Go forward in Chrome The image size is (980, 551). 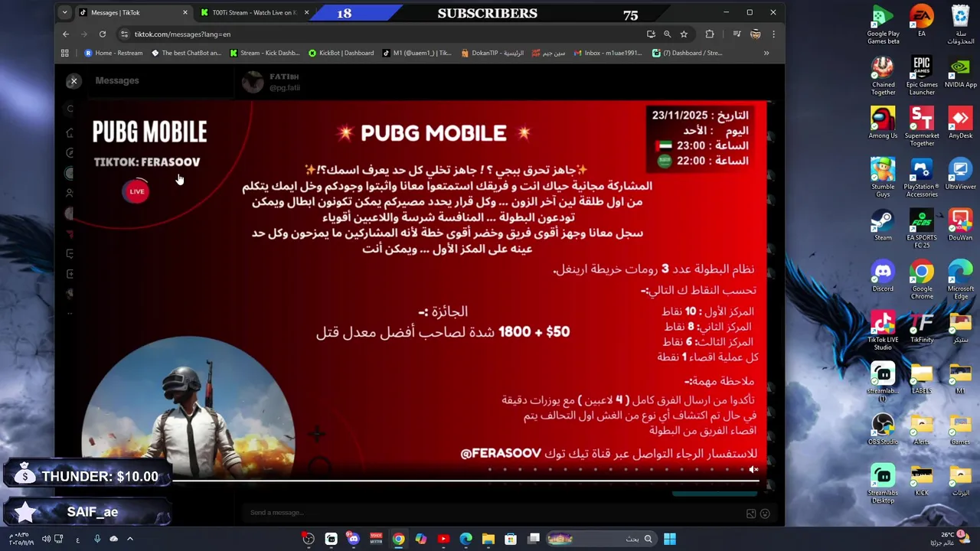(83, 34)
